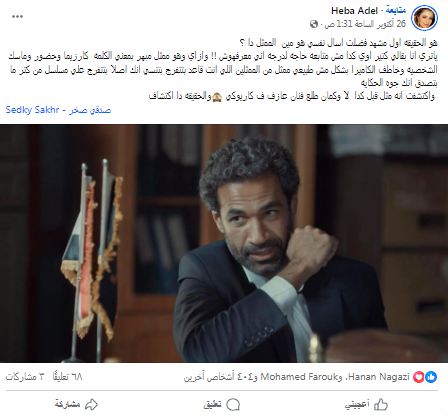Image resolution: width=448 pixels, height=415 pixels.
Task: Click the مشاركة share button label
Action: 68,405
